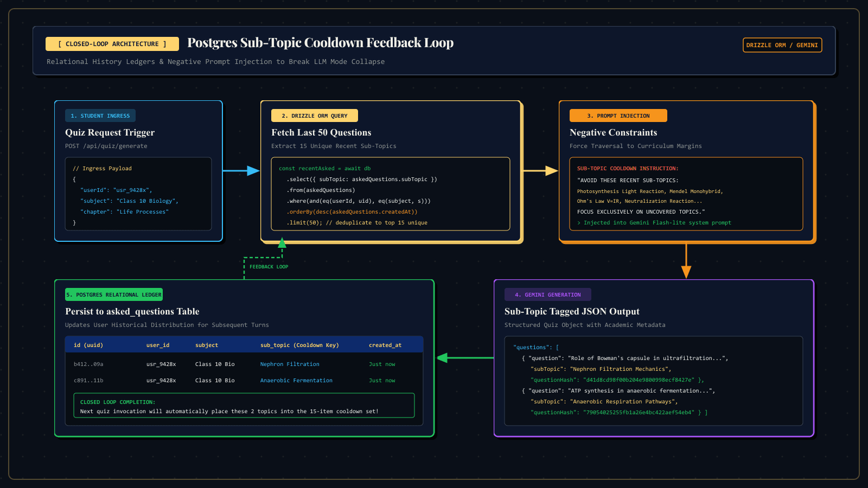This screenshot has width=868, height=488.
Task: Select the "Persist to asked_questions Table" heading
Action: (x=132, y=311)
